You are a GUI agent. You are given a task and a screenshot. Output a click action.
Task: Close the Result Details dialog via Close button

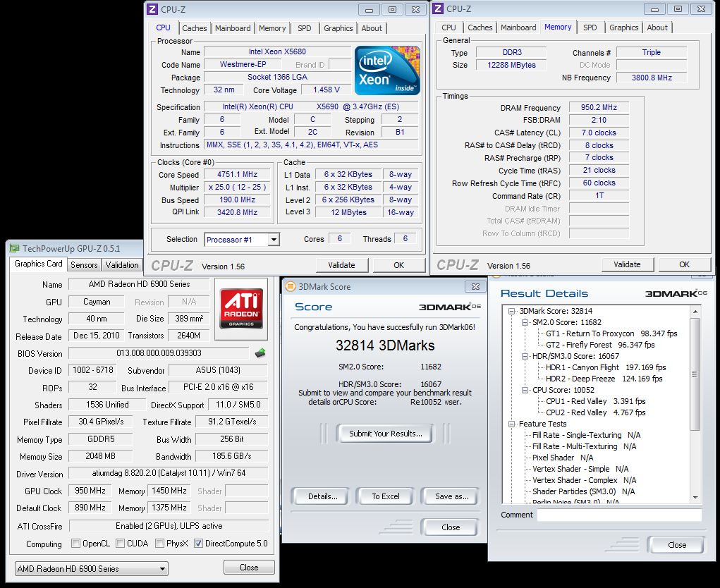click(677, 545)
